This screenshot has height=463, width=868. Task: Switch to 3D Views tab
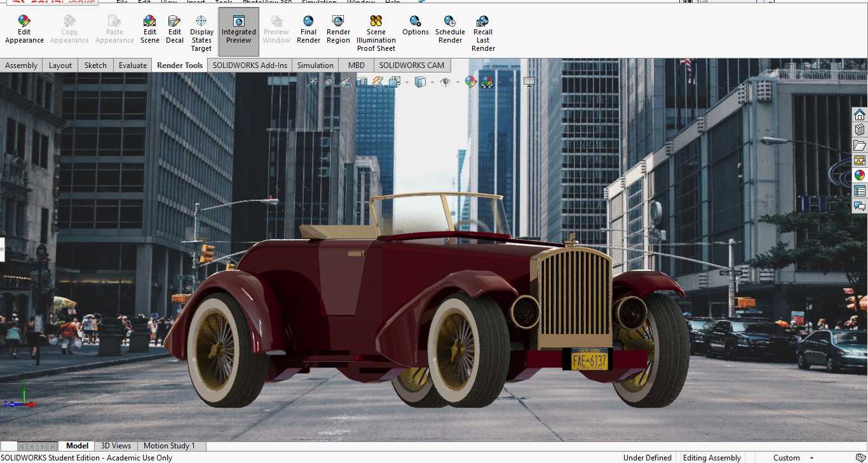(116, 446)
